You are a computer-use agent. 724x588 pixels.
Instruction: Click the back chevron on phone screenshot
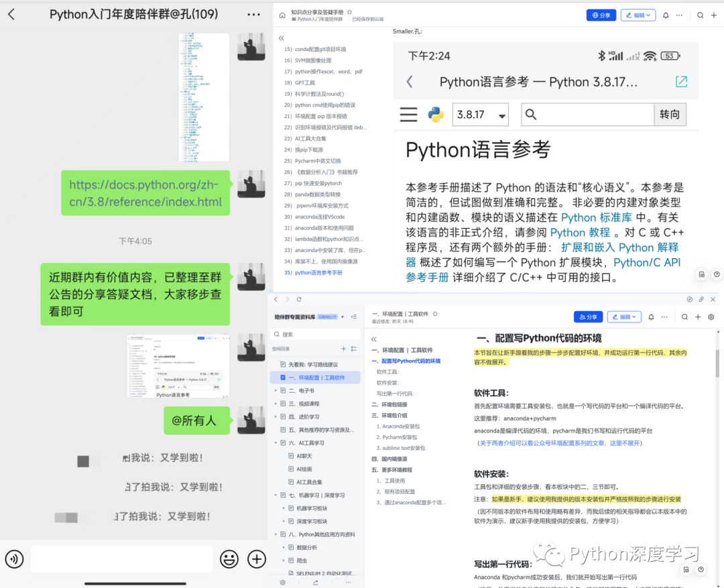[x=410, y=82]
